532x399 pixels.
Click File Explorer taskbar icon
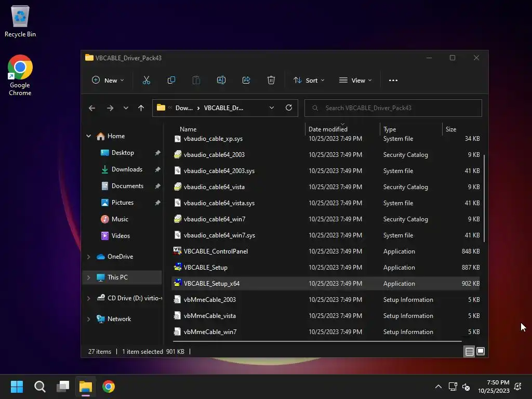click(x=86, y=387)
